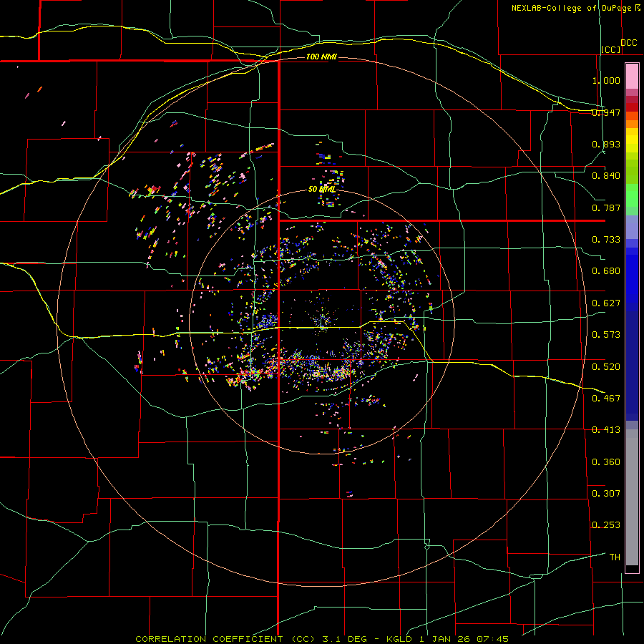Click the 100 NMI range ring label
The width and height of the screenshot is (644, 644).
(x=321, y=57)
